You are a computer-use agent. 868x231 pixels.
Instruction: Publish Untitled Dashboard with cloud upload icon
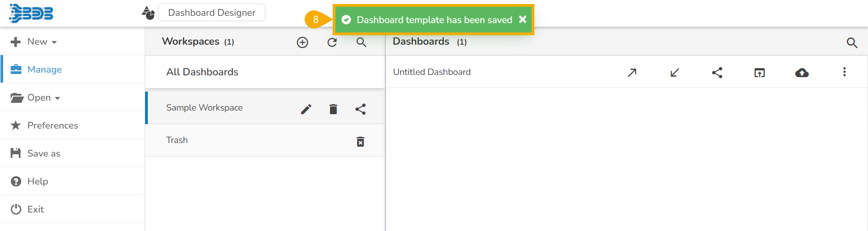coord(802,73)
